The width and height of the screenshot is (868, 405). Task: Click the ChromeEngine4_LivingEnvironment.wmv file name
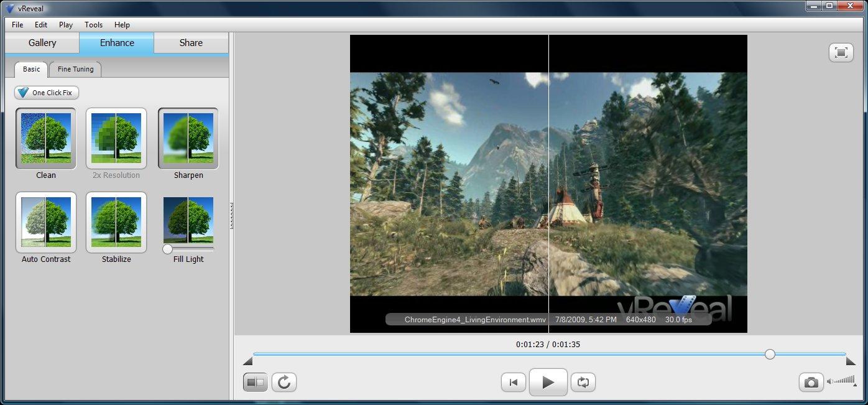point(475,320)
